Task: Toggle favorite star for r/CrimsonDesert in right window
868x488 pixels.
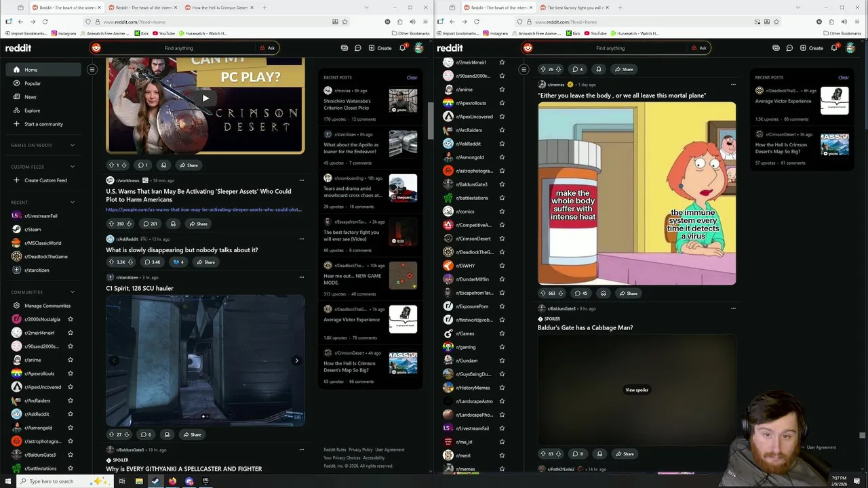Action: click(x=502, y=239)
